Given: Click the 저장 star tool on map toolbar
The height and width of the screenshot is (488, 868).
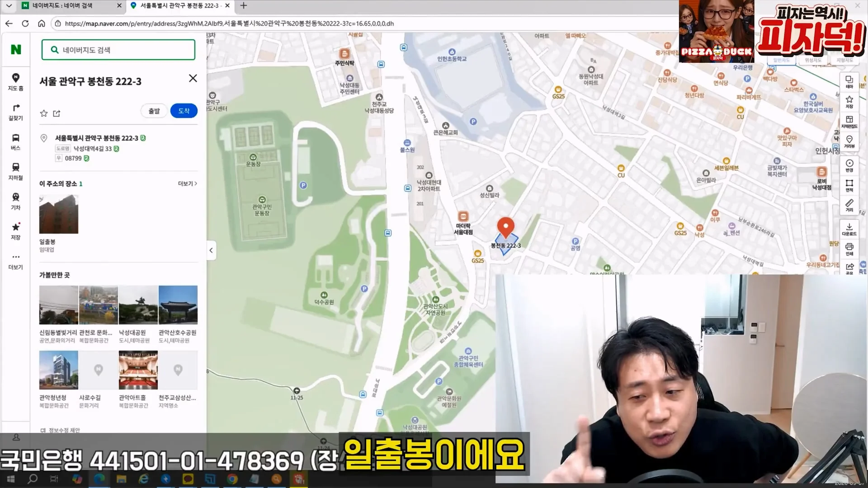Looking at the screenshot, I should coord(849,102).
